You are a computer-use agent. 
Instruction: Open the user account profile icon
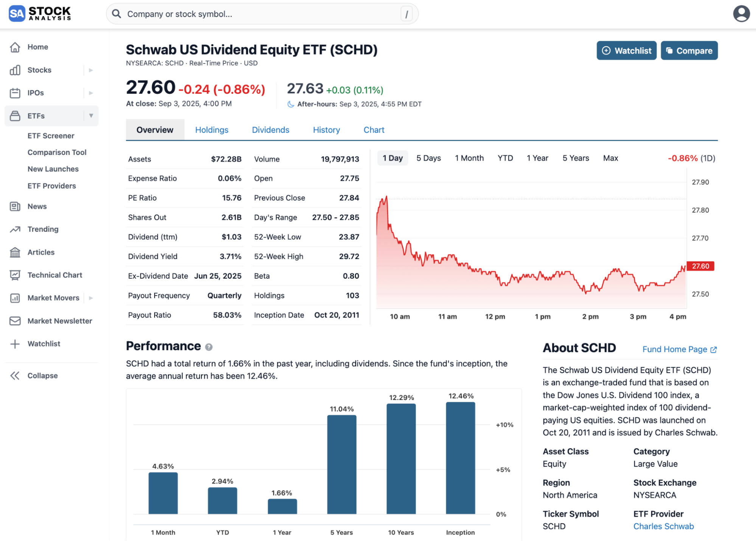[741, 14]
